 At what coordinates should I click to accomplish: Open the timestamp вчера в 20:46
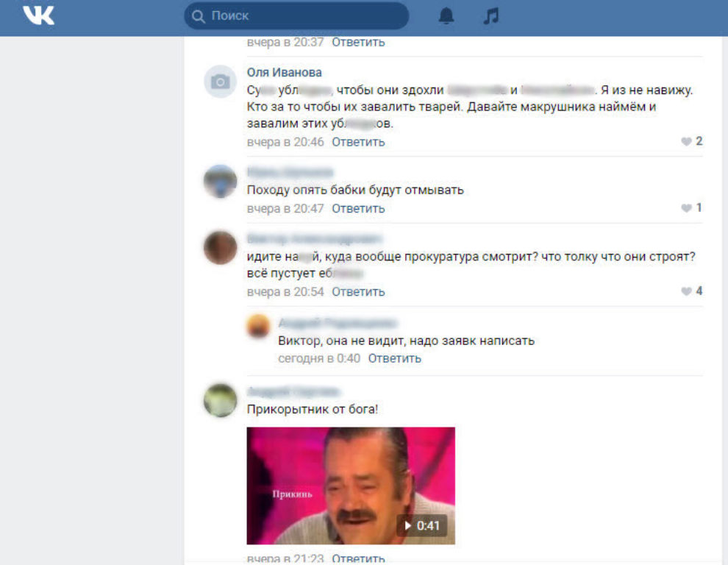(285, 142)
